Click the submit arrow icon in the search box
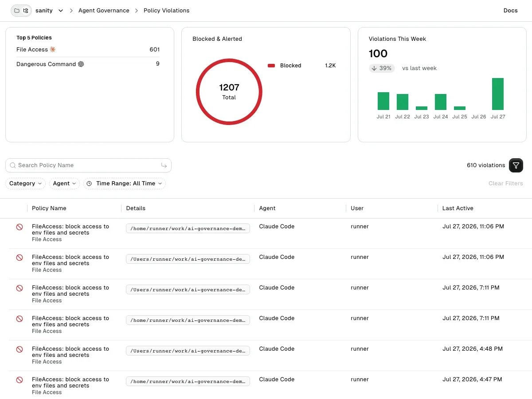Image resolution: width=532 pixels, height=399 pixels. (164, 165)
